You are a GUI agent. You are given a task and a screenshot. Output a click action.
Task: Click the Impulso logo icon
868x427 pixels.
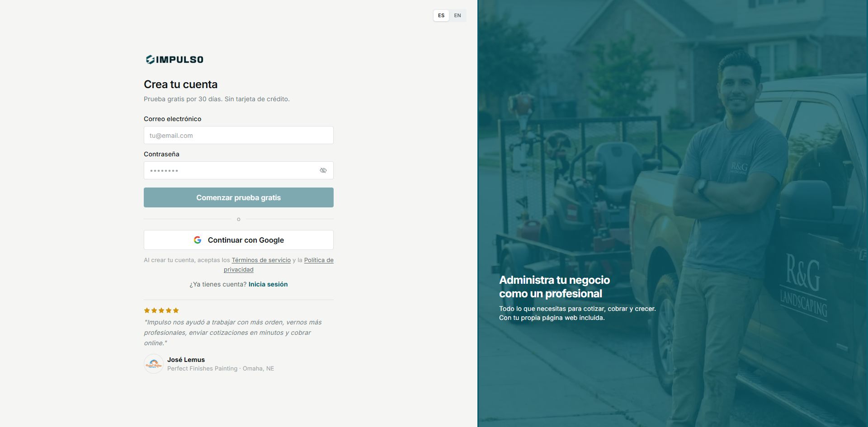pos(150,60)
